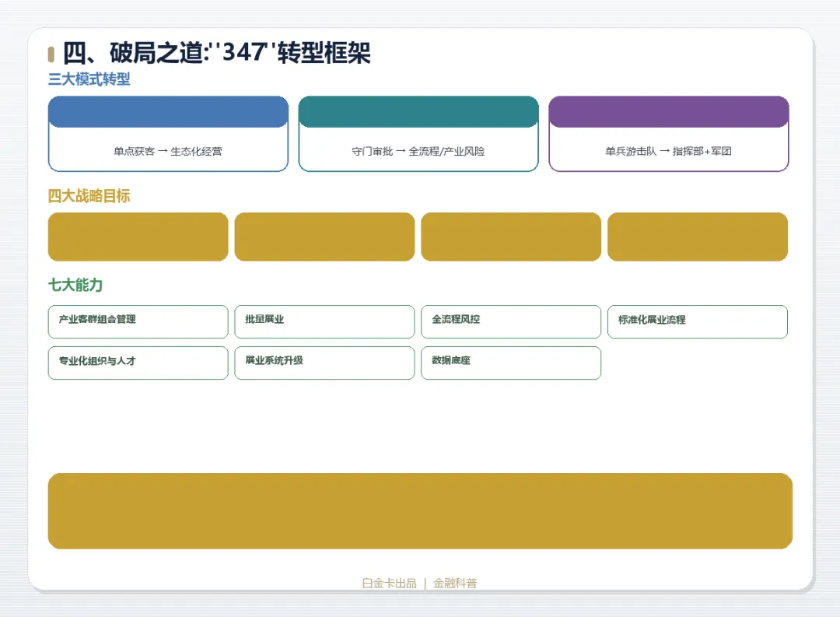Screen dimensions: 840x617
Task: Click the 金融科普 footer text
Action: [455, 584]
